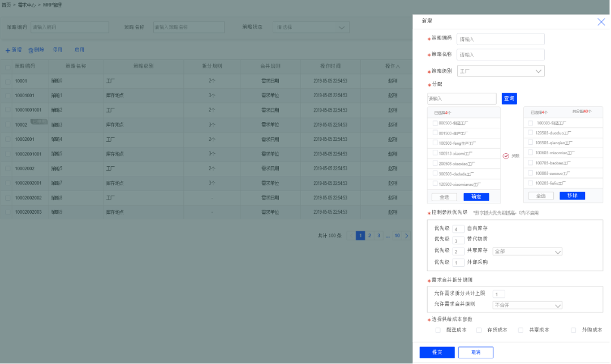
Task: Go to pagination page 2
Action: tap(369, 236)
